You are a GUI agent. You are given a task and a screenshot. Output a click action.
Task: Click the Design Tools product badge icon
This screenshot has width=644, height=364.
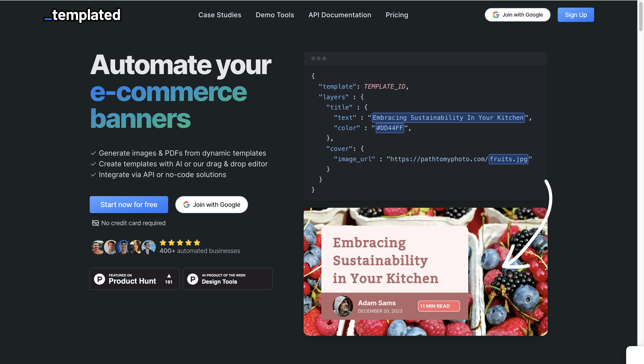click(x=193, y=279)
